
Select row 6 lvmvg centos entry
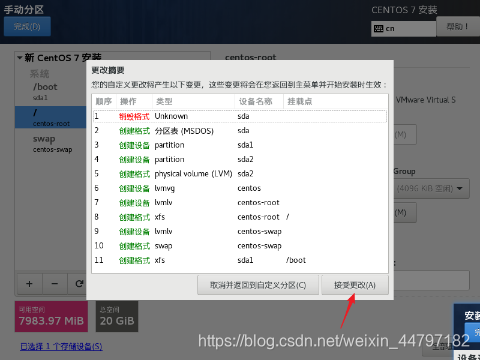(x=240, y=188)
